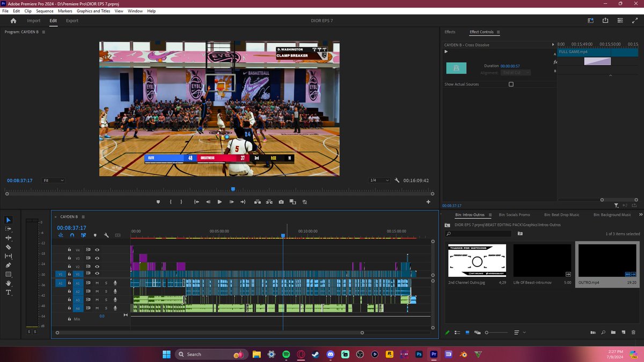Click Go to In point
This screenshot has width=644, height=362.
click(196, 202)
